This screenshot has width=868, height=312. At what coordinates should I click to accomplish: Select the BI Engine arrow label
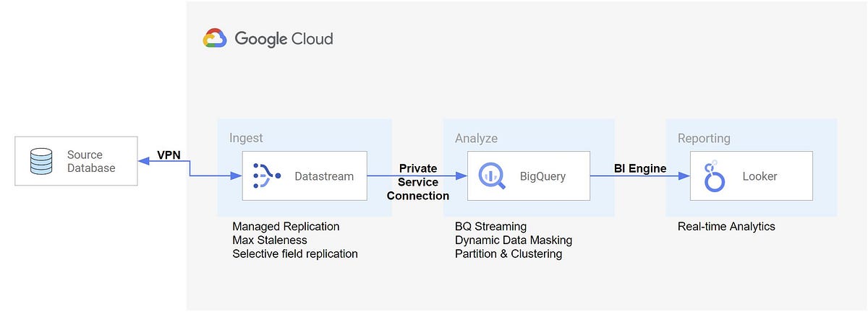click(640, 169)
